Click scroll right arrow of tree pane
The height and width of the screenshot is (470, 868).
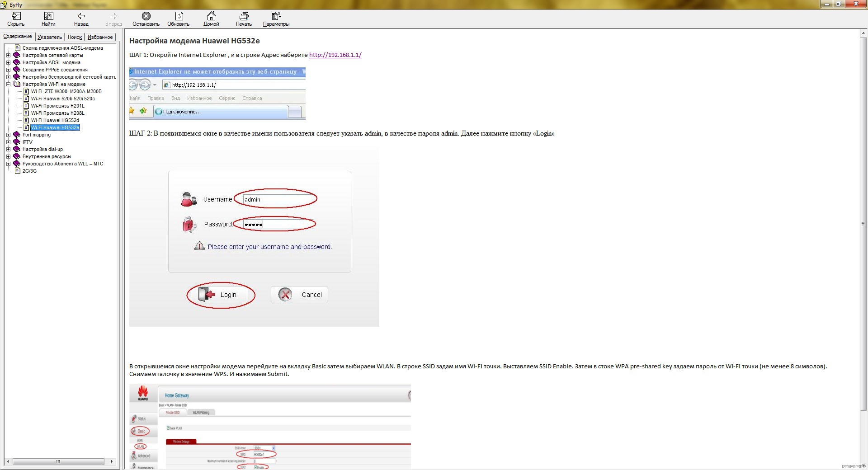(x=112, y=461)
